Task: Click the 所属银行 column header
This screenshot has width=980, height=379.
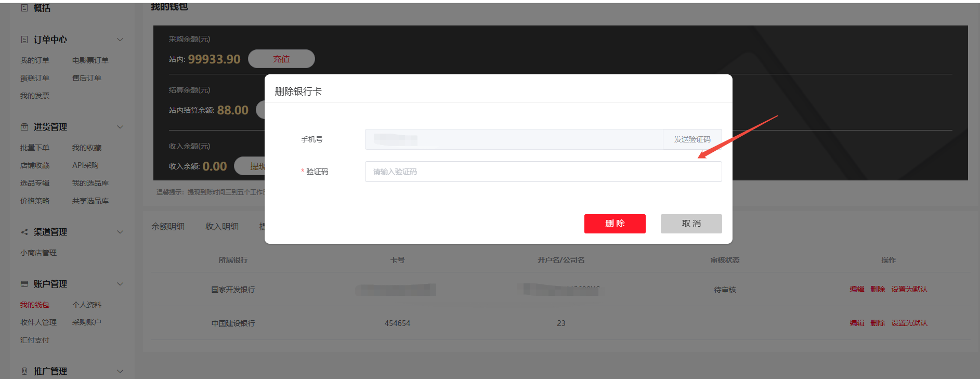Action: point(233,260)
